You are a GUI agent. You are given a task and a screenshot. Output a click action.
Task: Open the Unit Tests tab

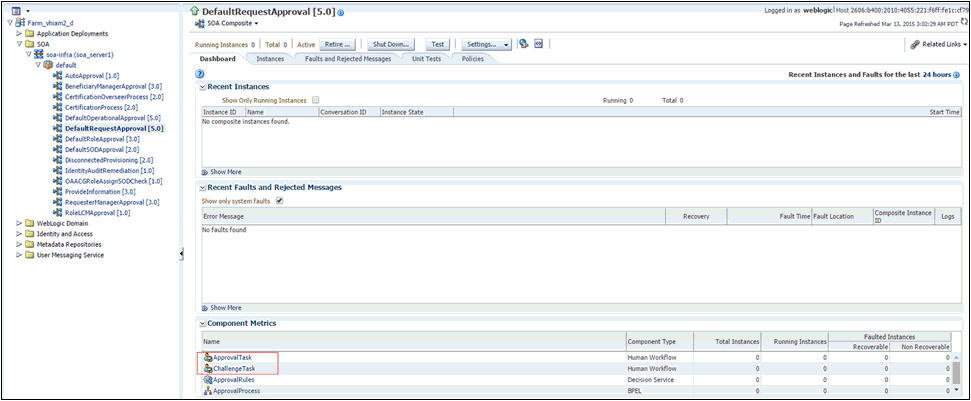(x=427, y=59)
